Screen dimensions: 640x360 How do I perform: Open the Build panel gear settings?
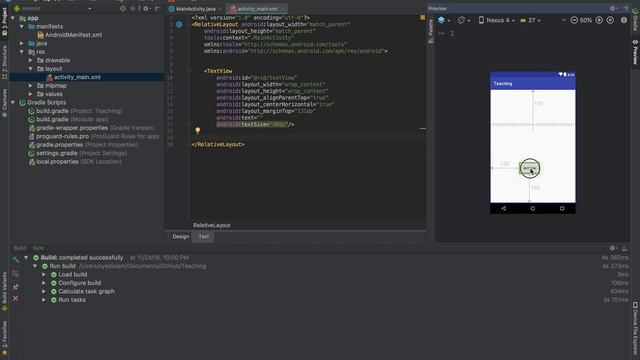(612, 248)
